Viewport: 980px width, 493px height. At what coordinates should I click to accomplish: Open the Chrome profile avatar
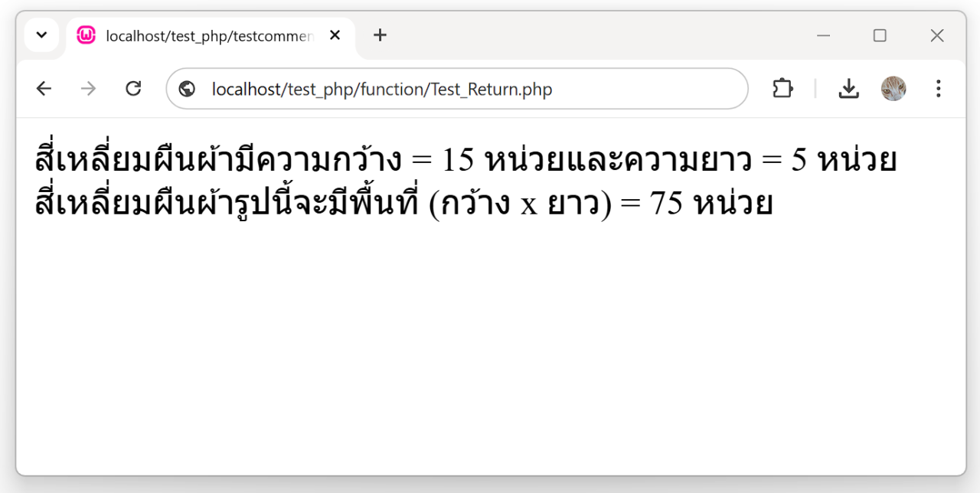click(x=893, y=89)
